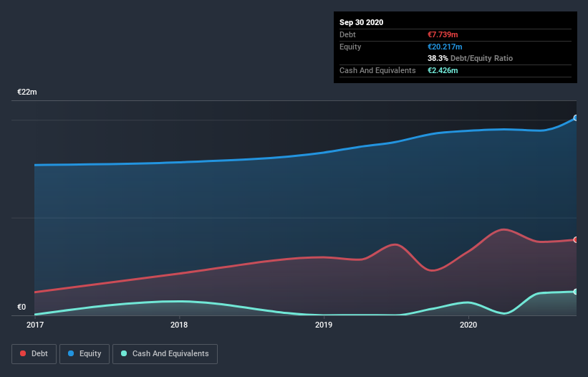Click the 2017 x-axis label
This screenshot has height=377, width=588.
click(35, 325)
